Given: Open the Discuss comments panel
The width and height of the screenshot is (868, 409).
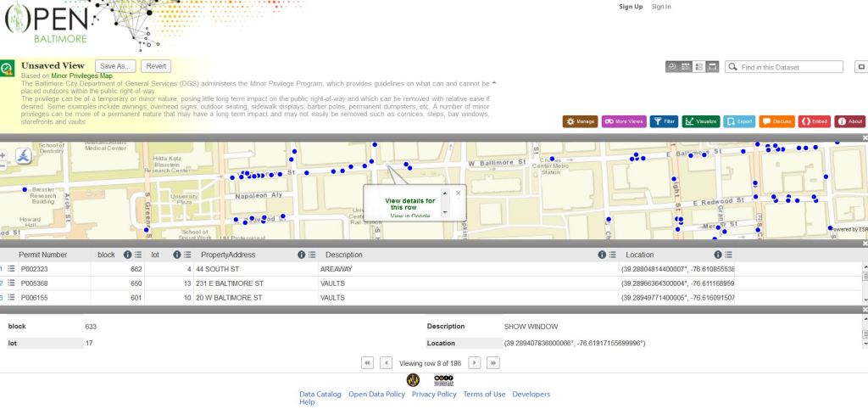Looking at the screenshot, I should [x=776, y=121].
